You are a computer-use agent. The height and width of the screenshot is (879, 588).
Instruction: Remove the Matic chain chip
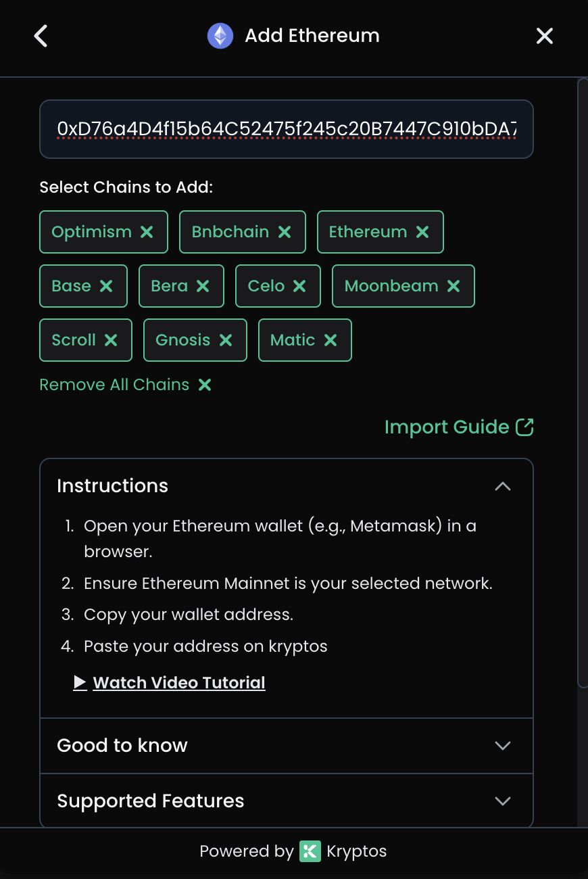point(330,340)
